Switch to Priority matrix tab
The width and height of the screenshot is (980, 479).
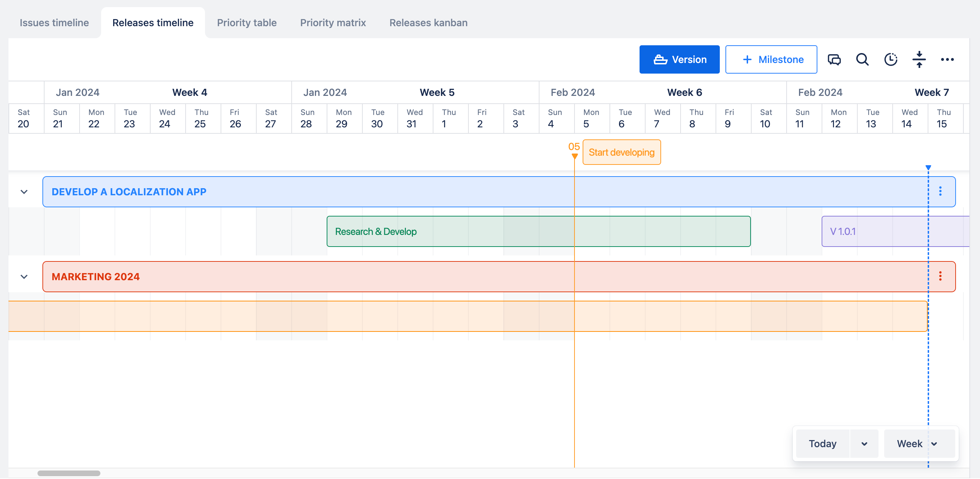click(332, 23)
